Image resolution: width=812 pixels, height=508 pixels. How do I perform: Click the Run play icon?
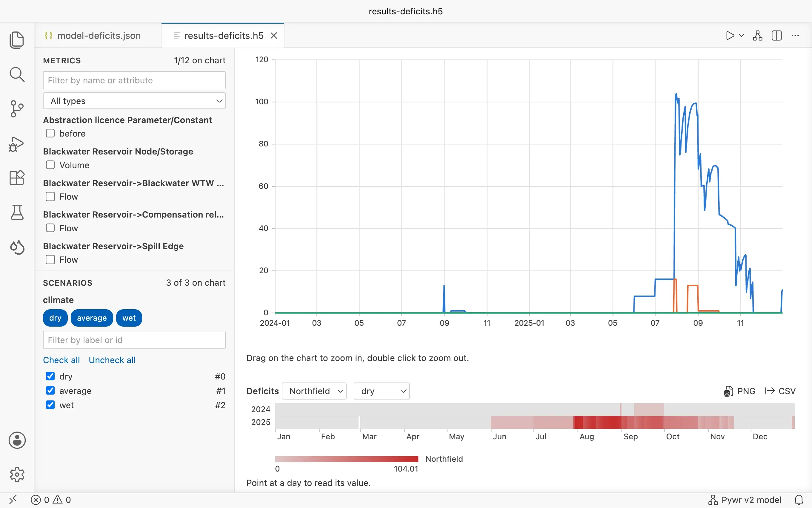[730, 36]
